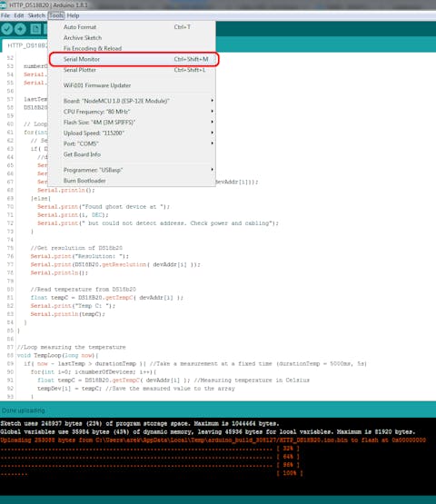This screenshot has height=504, width=436.
Task: Click the 32% upload progress line
Action: click(150, 449)
